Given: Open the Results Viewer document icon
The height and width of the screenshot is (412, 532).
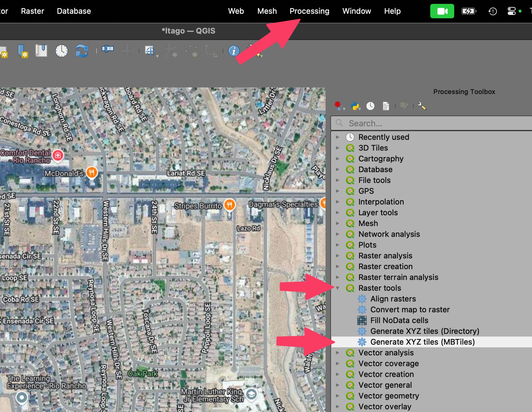Looking at the screenshot, I should click(386, 106).
